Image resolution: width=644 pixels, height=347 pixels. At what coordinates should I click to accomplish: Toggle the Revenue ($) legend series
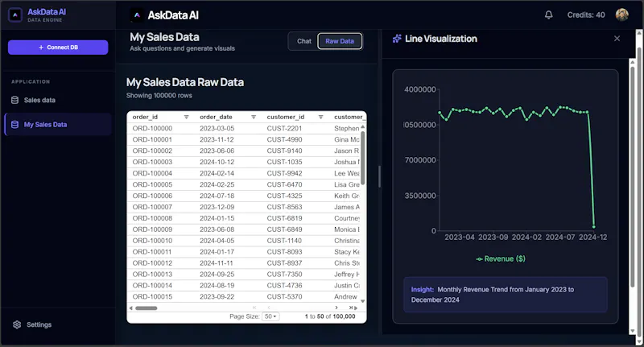click(x=500, y=258)
